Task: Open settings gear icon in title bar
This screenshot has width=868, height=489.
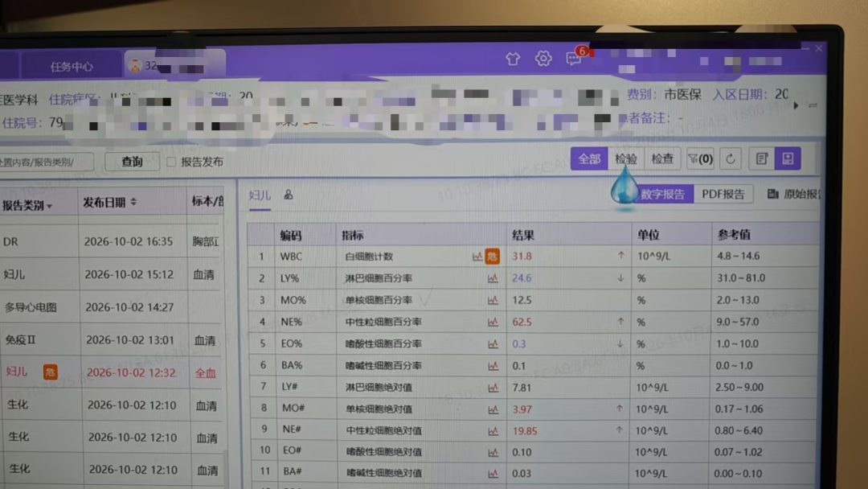Action: coord(543,58)
